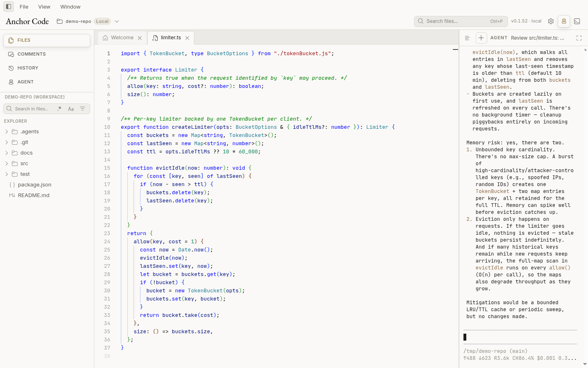
Task: Focus the Search files box
Action: (461, 21)
